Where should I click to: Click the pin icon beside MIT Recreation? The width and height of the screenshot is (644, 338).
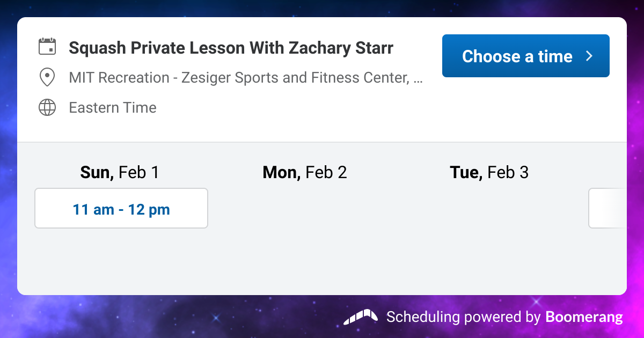click(47, 77)
